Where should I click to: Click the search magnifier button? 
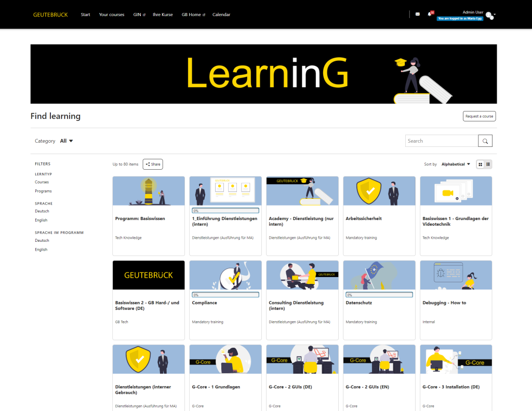tap(485, 141)
